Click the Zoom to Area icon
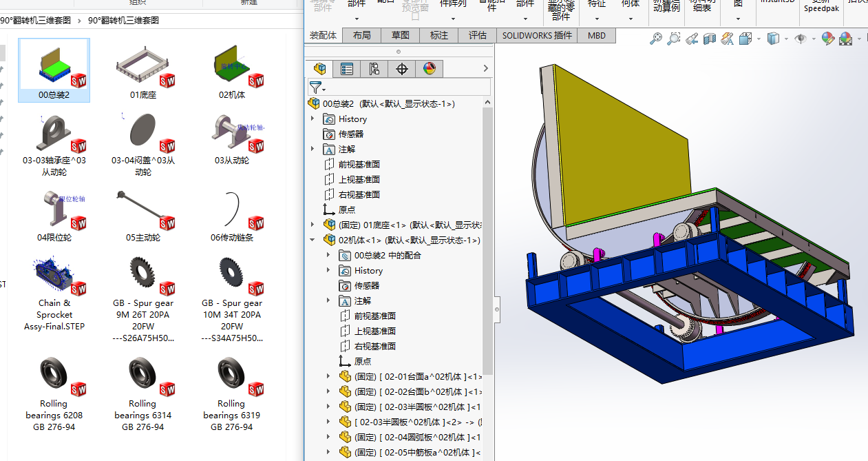Viewport: 868px width, 461px height. pyautogui.click(x=674, y=39)
